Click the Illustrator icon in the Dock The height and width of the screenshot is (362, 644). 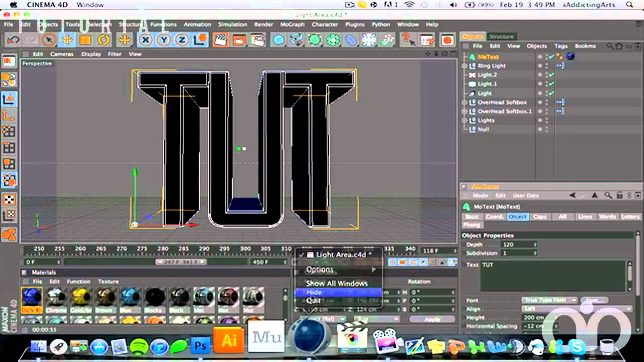229,340
